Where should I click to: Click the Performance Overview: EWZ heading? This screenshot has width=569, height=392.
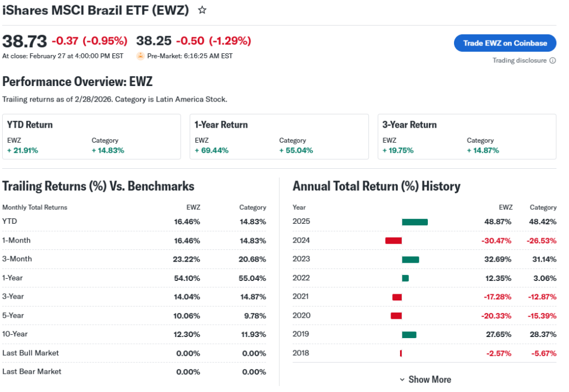click(x=77, y=82)
